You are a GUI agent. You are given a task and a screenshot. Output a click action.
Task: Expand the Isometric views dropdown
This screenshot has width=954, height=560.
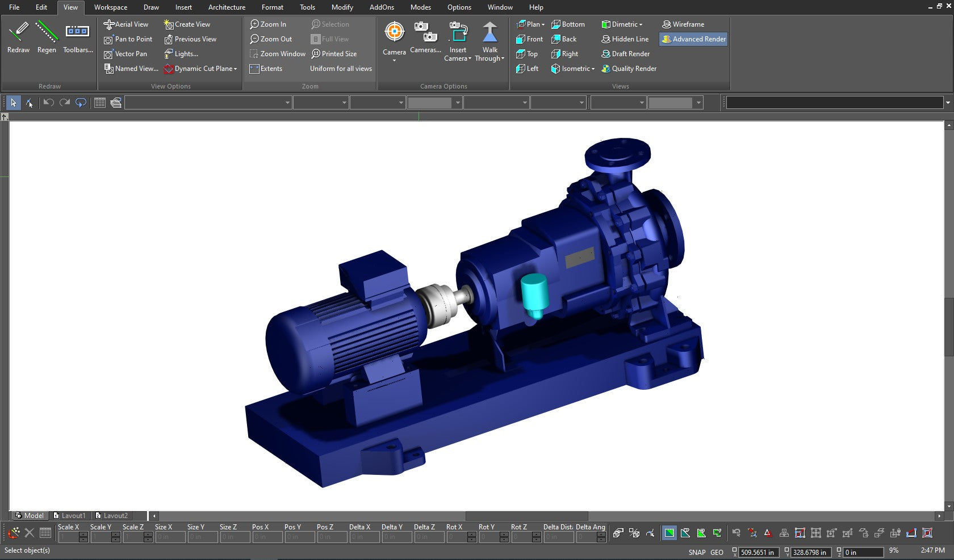tap(593, 69)
